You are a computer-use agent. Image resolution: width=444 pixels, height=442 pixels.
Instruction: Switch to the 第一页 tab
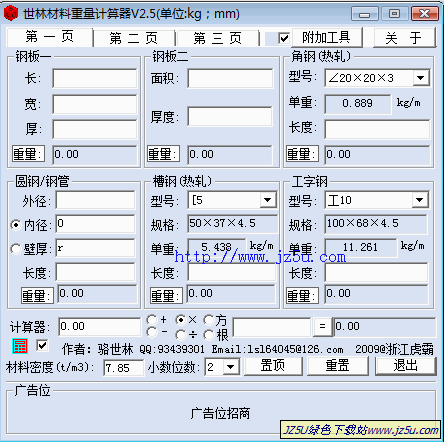(49, 37)
